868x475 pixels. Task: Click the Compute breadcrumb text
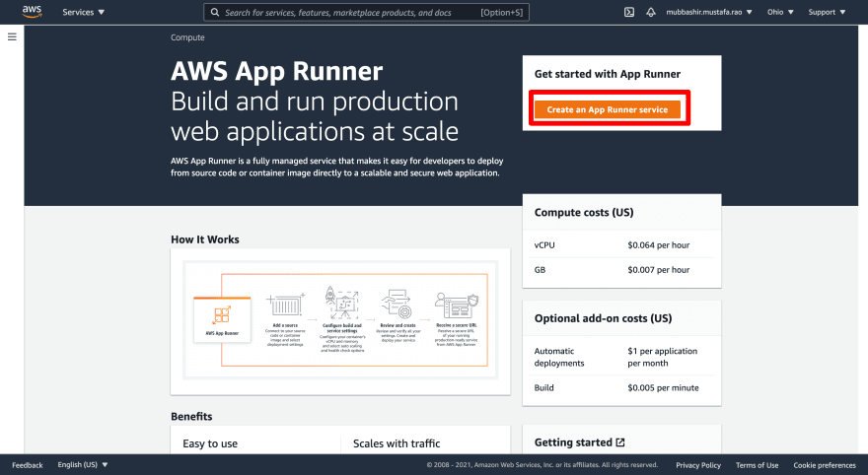187,37
